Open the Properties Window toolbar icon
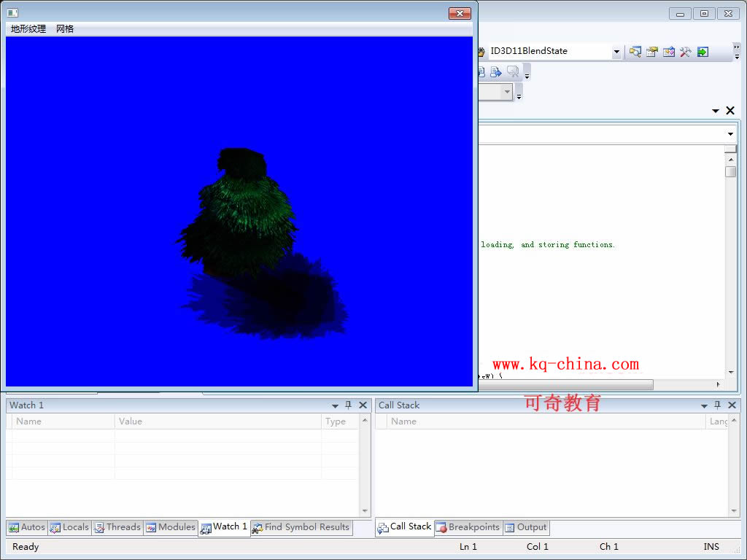 click(x=652, y=52)
